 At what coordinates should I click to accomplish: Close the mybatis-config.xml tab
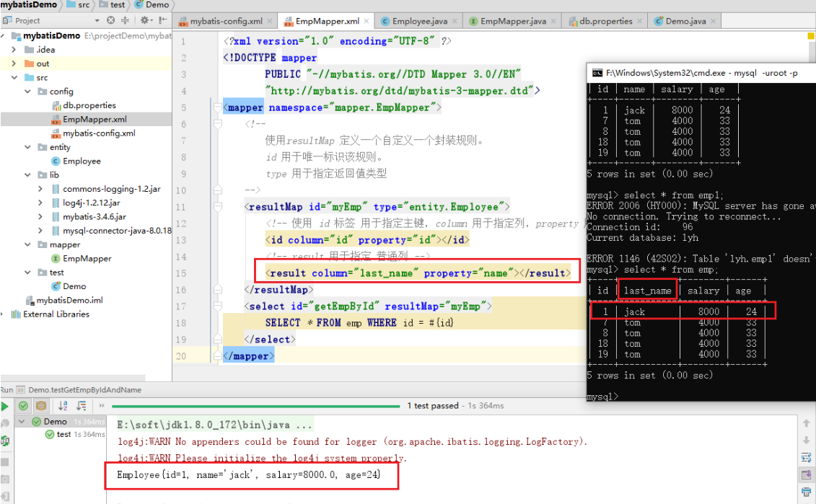(x=270, y=22)
